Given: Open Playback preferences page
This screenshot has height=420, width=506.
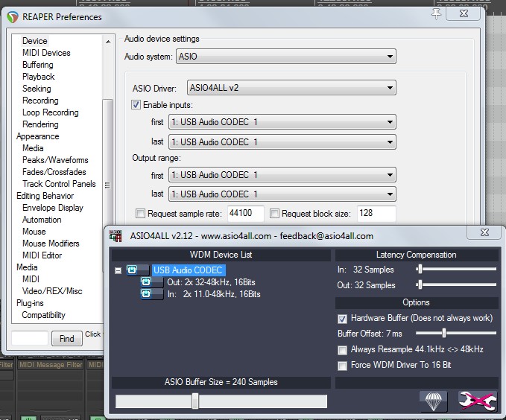Looking at the screenshot, I should point(39,77).
